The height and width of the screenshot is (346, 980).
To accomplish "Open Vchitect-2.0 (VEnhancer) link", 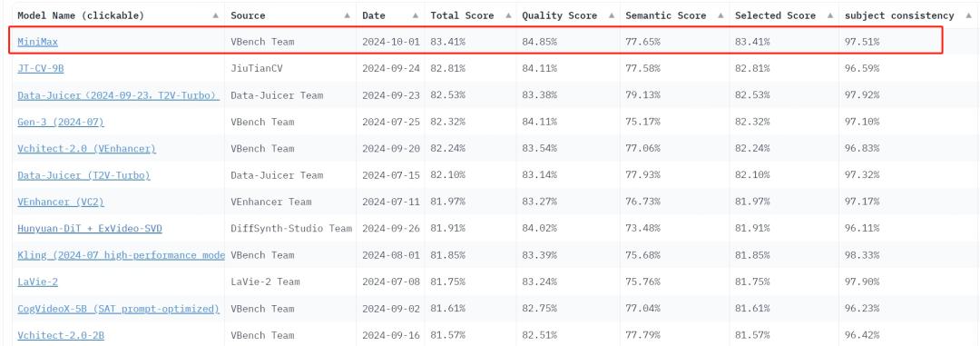I will [86, 148].
